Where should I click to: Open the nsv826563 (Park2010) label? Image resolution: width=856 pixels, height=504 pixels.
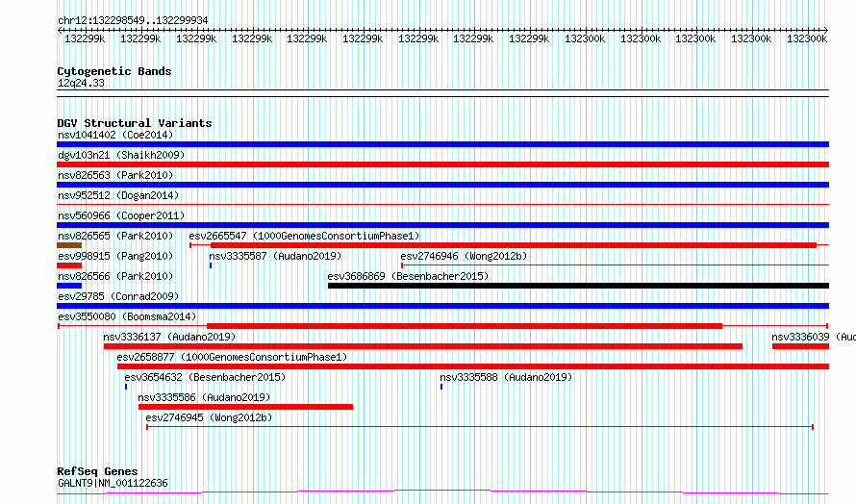click(115, 175)
